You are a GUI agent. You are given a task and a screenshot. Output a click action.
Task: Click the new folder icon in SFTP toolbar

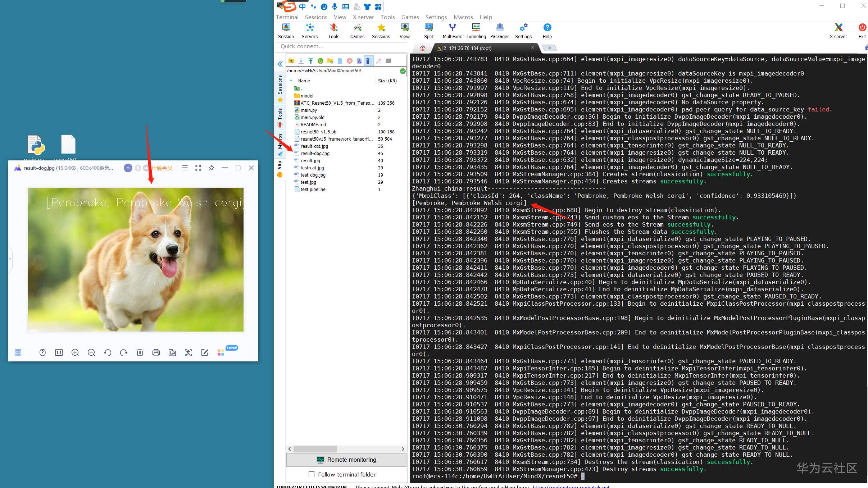click(330, 61)
